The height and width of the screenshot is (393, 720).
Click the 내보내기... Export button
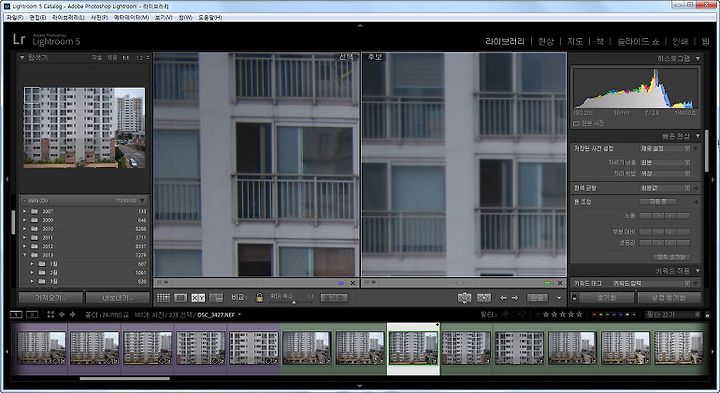click(x=118, y=298)
